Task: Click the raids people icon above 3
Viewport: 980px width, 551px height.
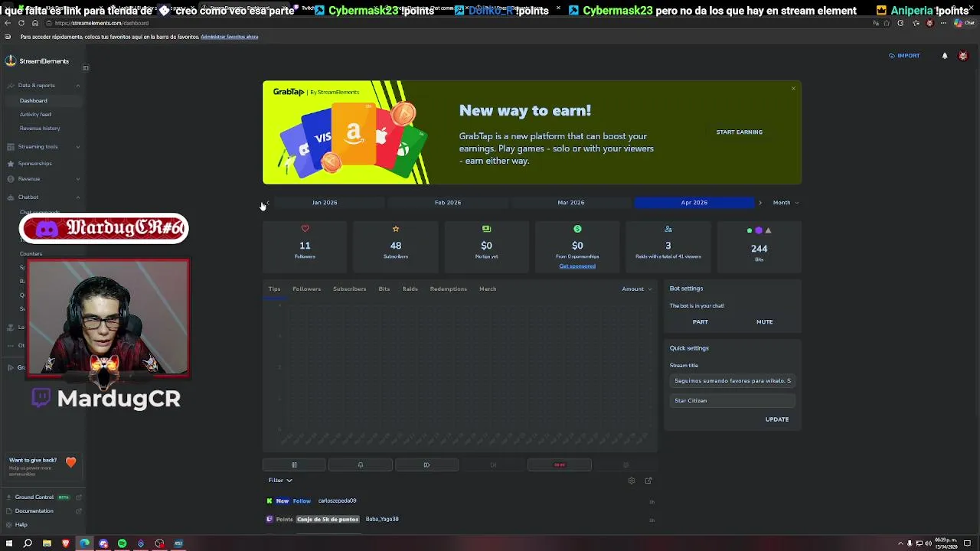Action: coord(668,229)
